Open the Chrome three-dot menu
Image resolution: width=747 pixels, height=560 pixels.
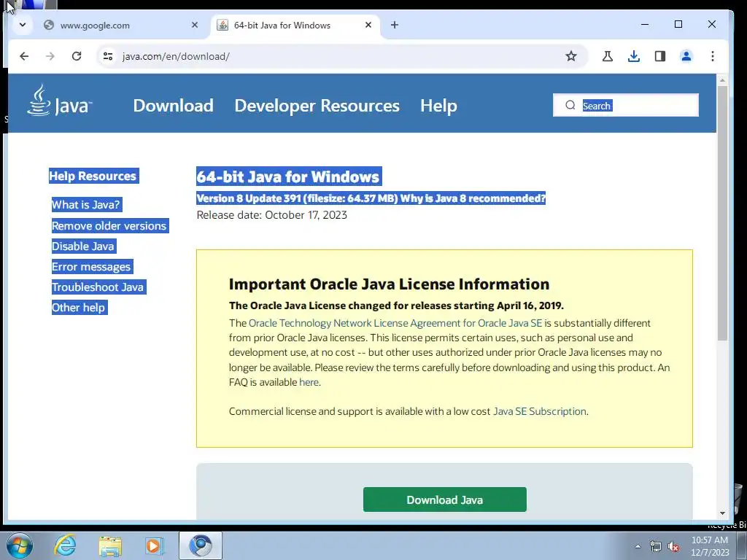(712, 56)
